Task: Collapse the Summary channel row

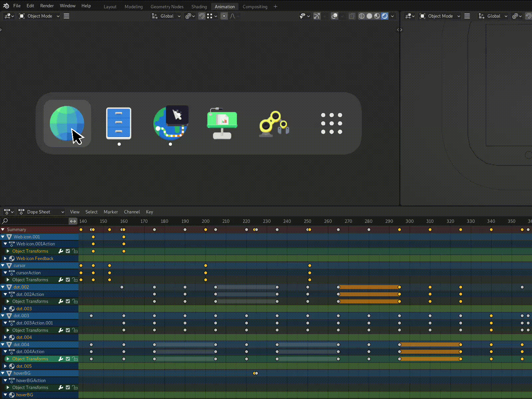Action: coord(3,229)
